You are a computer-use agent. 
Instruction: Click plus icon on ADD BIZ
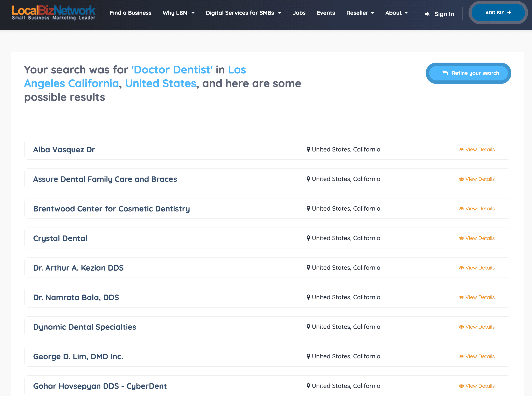coord(509,12)
